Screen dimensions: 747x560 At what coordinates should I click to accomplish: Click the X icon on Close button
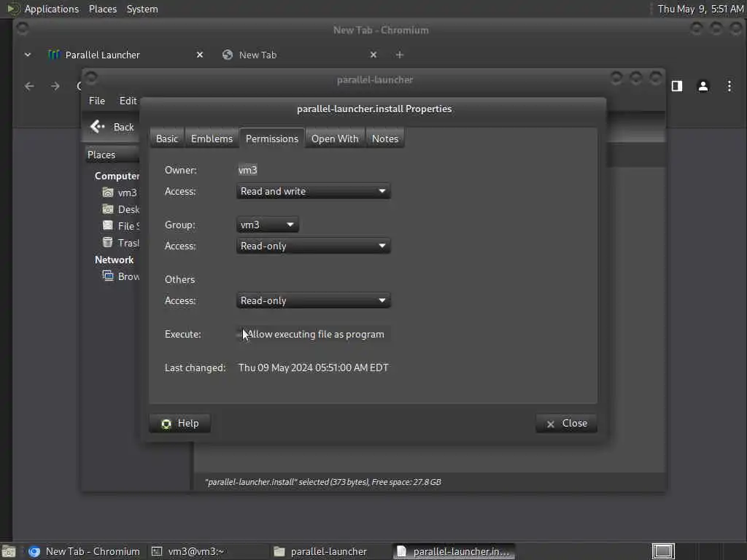pyautogui.click(x=551, y=424)
